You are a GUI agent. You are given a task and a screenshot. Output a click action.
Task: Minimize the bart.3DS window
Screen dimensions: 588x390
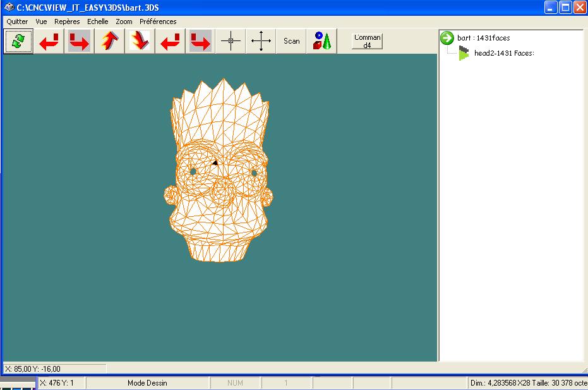pyautogui.click(x=551, y=8)
